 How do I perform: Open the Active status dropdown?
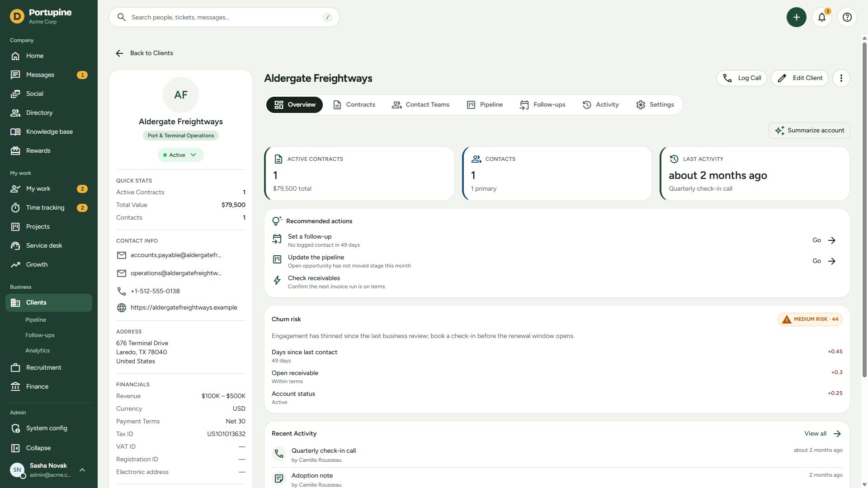point(181,155)
